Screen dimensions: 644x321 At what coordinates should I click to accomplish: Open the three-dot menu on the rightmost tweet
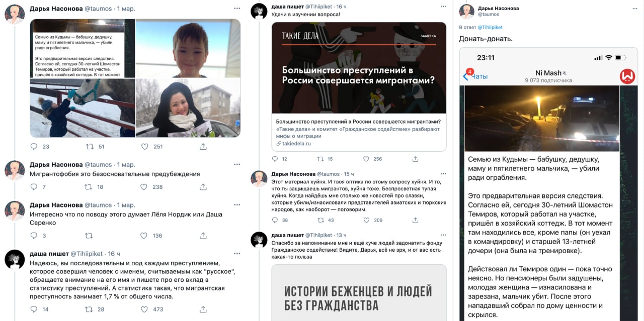[633, 9]
